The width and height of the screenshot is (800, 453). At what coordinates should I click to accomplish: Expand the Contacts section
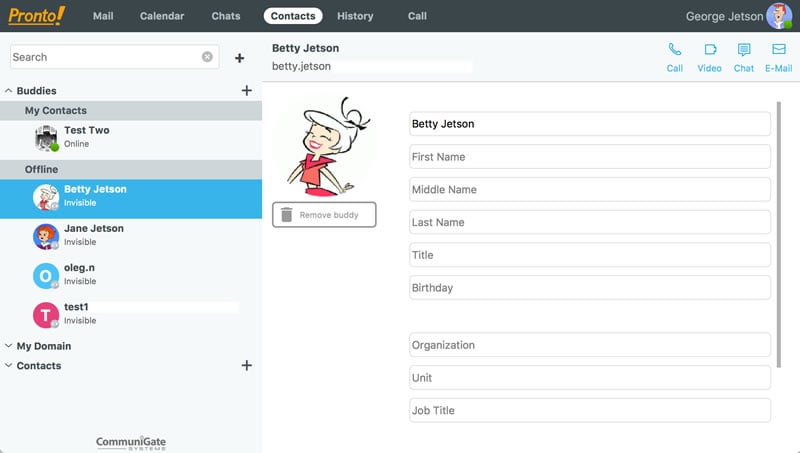point(9,366)
